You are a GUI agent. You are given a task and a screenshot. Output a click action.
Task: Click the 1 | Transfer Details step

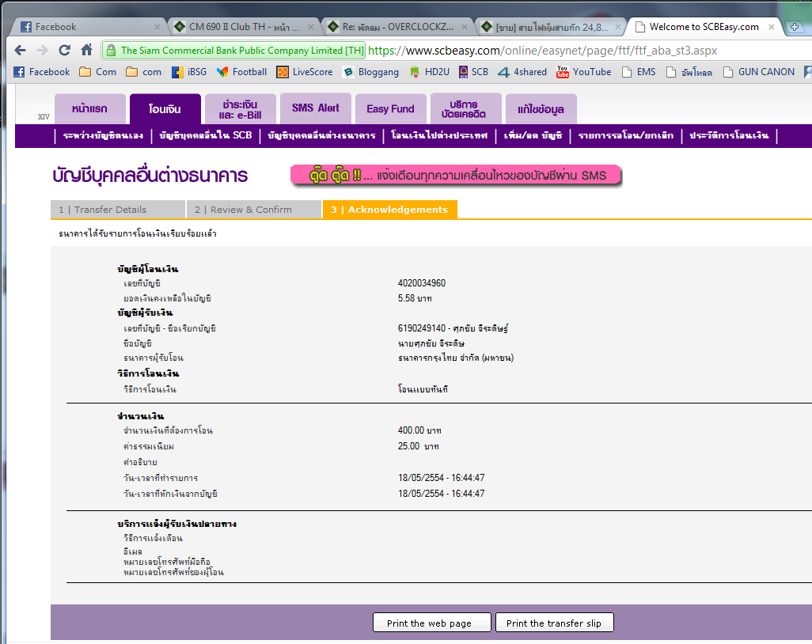click(118, 210)
